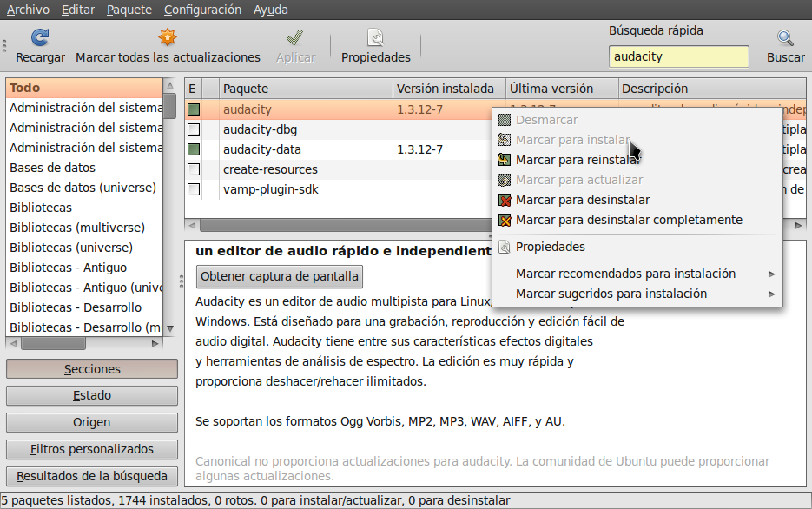Select the Bibliotecas category
This screenshot has height=509, width=812.
tap(84, 208)
